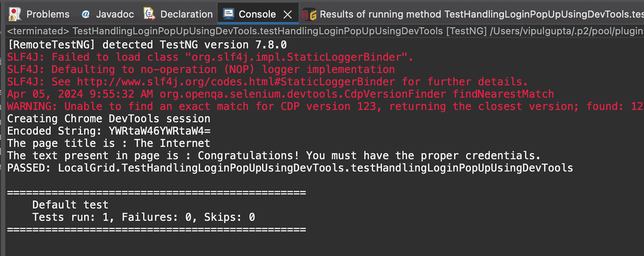Select the Default test label
The width and height of the screenshot is (644, 256).
click(x=70, y=205)
